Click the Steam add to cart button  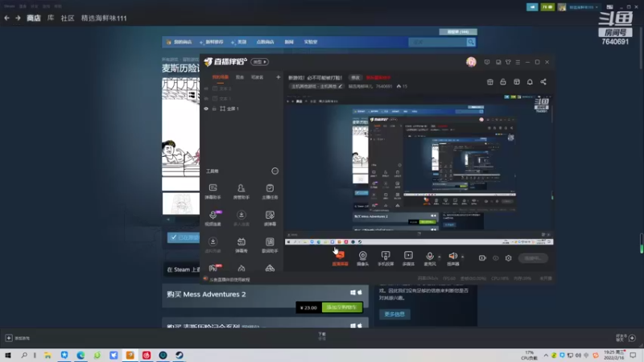(342, 307)
